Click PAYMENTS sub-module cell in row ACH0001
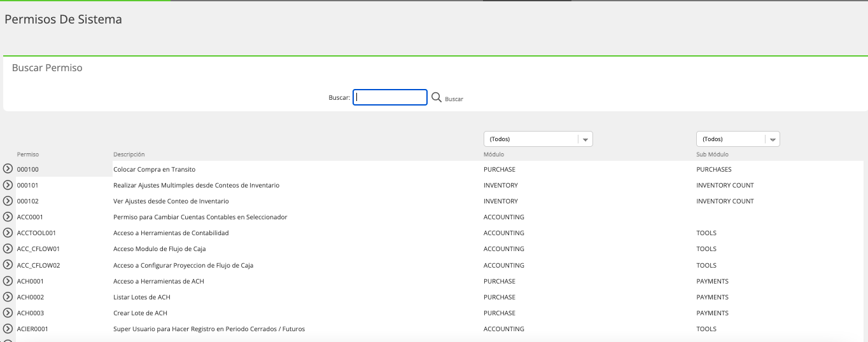 (x=712, y=282)
